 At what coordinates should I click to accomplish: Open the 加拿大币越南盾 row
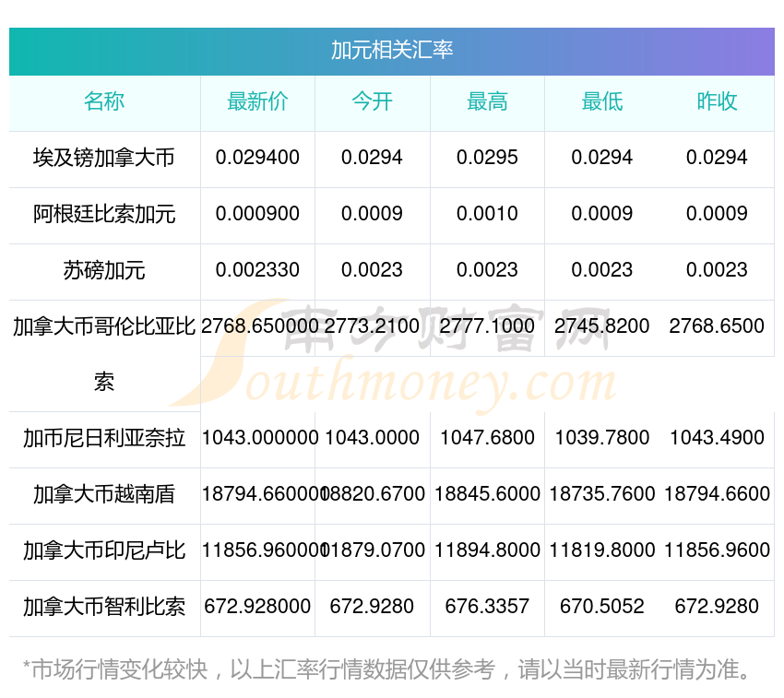[x=104, y=494]
